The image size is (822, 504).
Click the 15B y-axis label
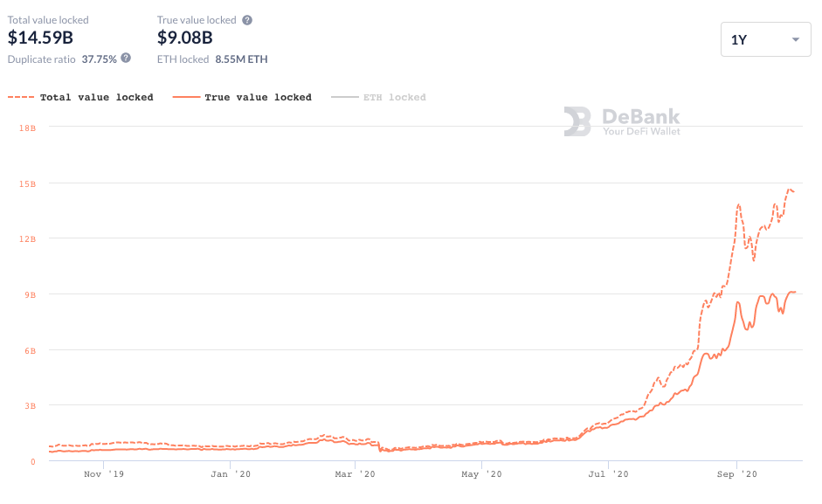[27, 184]
